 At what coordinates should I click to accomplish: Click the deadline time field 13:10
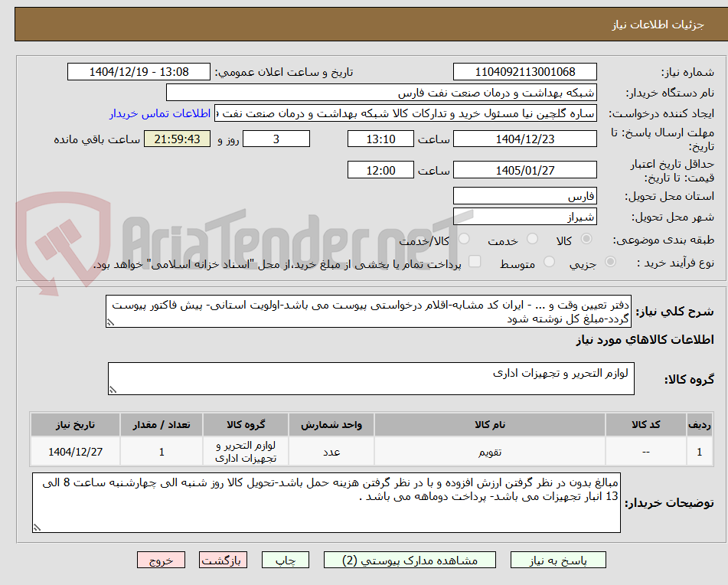(380, 139)
